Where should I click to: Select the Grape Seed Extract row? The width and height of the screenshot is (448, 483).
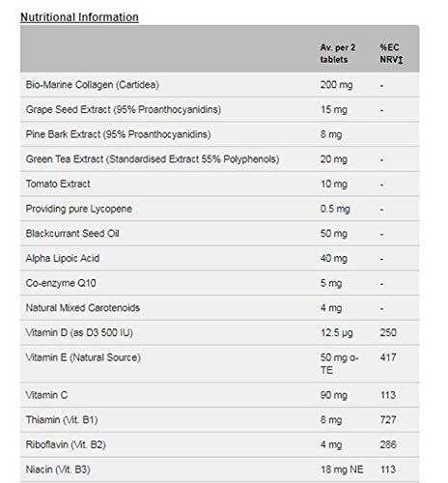[x=220, y=109]
